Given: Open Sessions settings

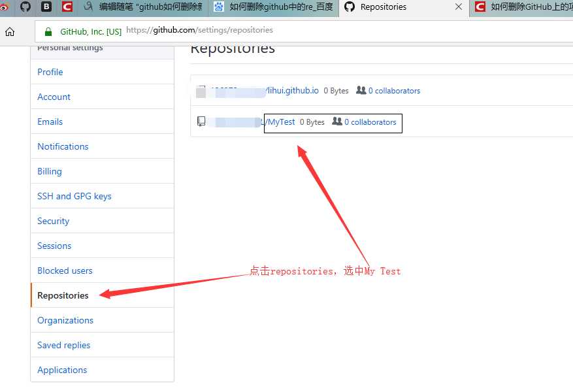Looking at the screenshot, I should point(103,246).
